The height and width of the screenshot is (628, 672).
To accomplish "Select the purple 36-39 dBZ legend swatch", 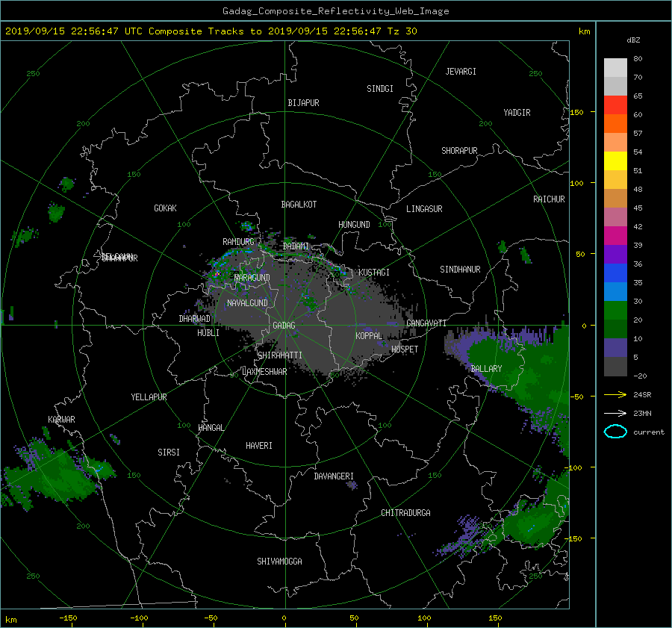I will (x=615, y=255).
